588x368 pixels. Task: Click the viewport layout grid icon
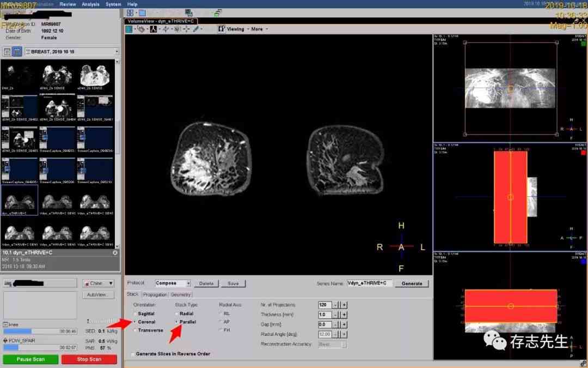(130, 13)
